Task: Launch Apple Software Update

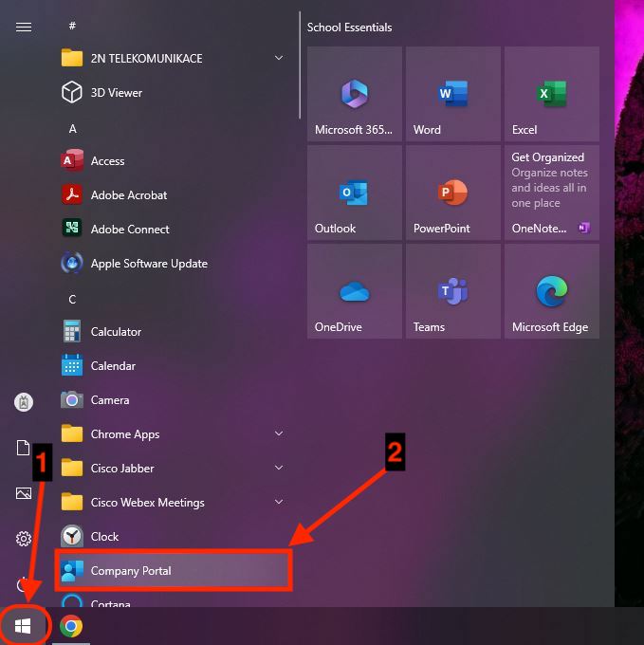Action: coord(173,263)
